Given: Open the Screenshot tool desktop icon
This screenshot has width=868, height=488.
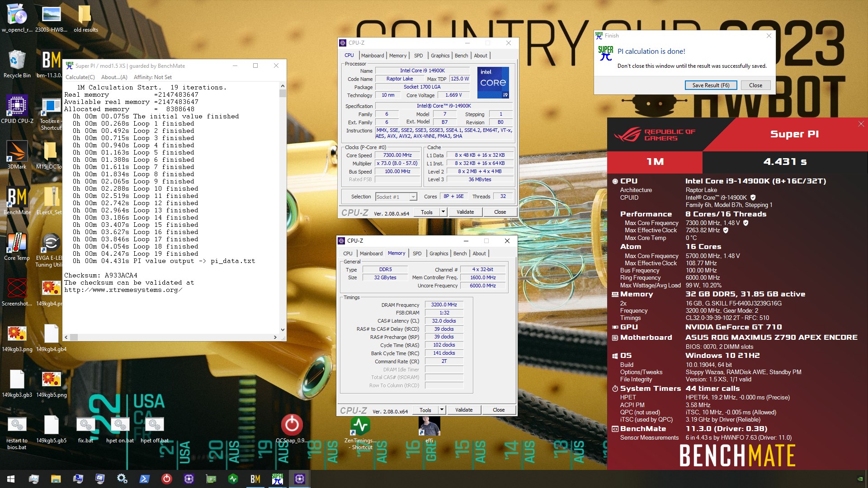Looking at the screenshot, I should pos(17,291).
